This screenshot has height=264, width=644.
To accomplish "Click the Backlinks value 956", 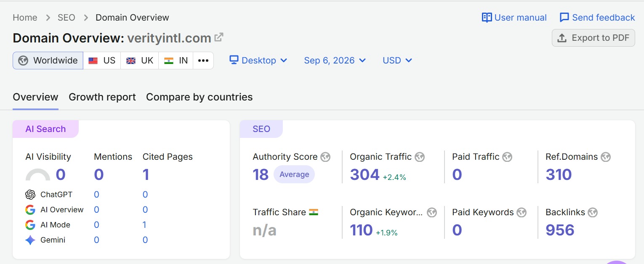I will 560,230.
